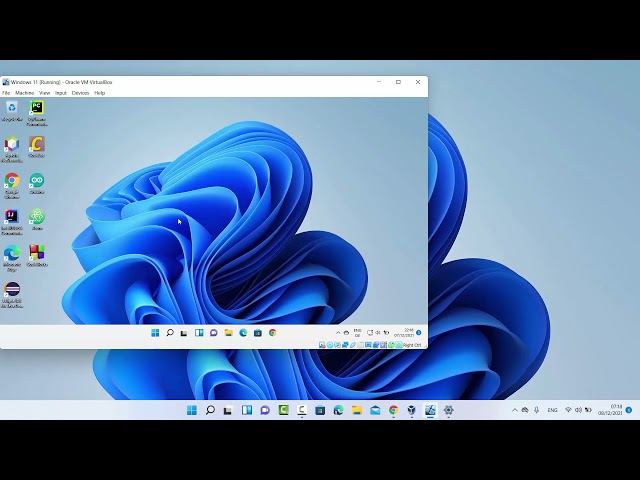Open the File menu in VirtualBox
The height and width of the screenshot is (480, 640).
coord(6,93)
